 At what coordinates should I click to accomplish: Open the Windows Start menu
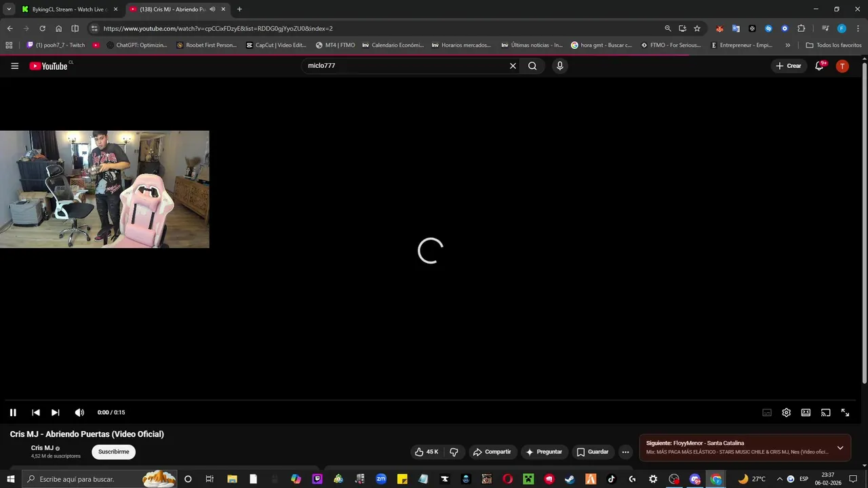[x=10, y=479]
